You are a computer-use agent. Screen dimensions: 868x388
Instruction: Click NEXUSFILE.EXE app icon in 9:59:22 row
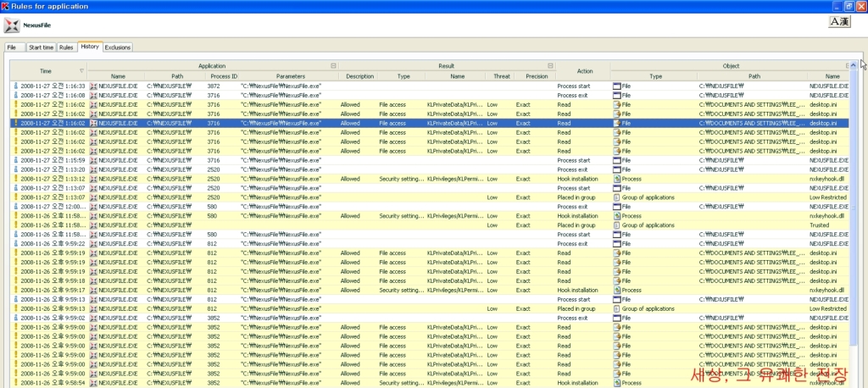coord(93,243)
